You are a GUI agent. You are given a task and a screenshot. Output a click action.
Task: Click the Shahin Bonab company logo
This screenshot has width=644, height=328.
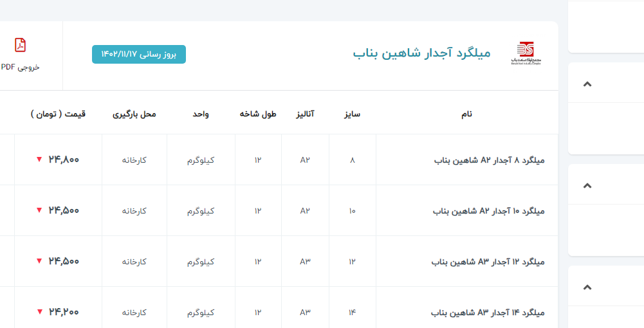[526, 53]
